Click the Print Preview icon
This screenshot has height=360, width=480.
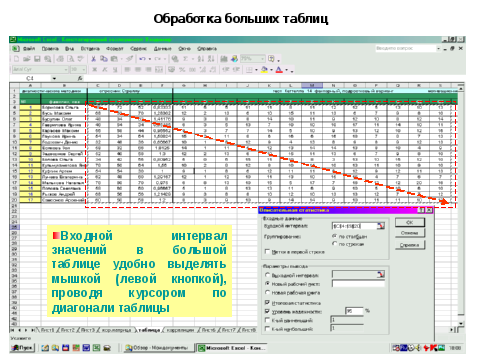point(71,59)
